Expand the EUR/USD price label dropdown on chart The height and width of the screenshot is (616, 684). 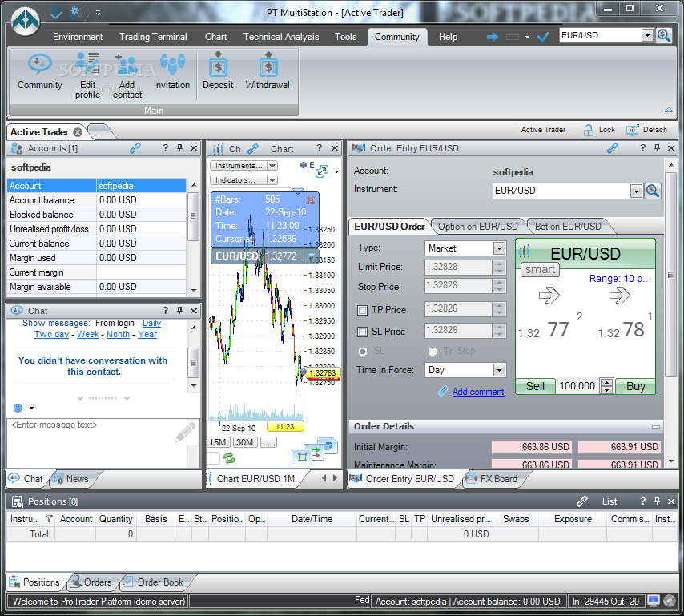pyautogui.click(x=312, y=256)
